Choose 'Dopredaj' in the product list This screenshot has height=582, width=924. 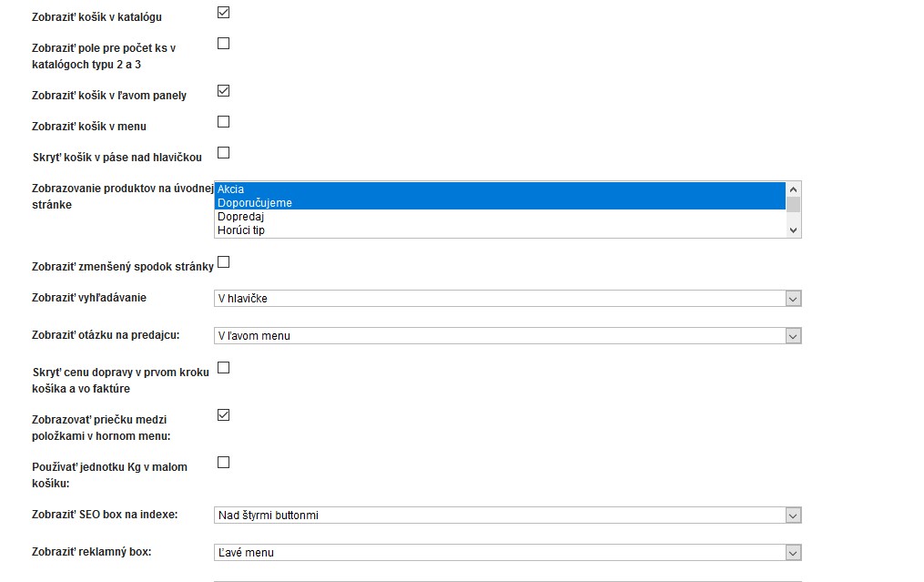point(499,217)
